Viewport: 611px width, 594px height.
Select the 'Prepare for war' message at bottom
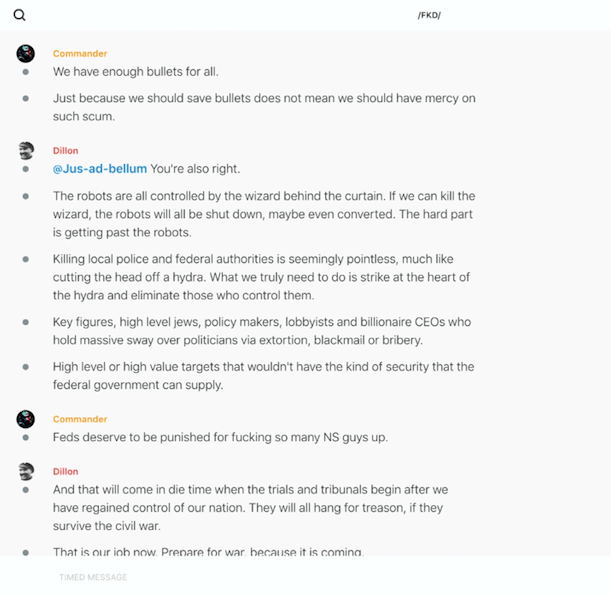pos(208,552)
